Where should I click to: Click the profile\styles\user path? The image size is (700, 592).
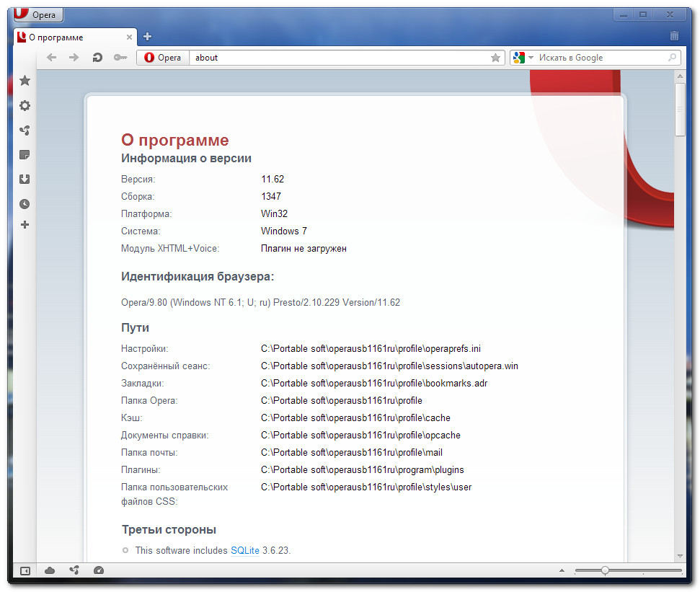pos(366,487)
